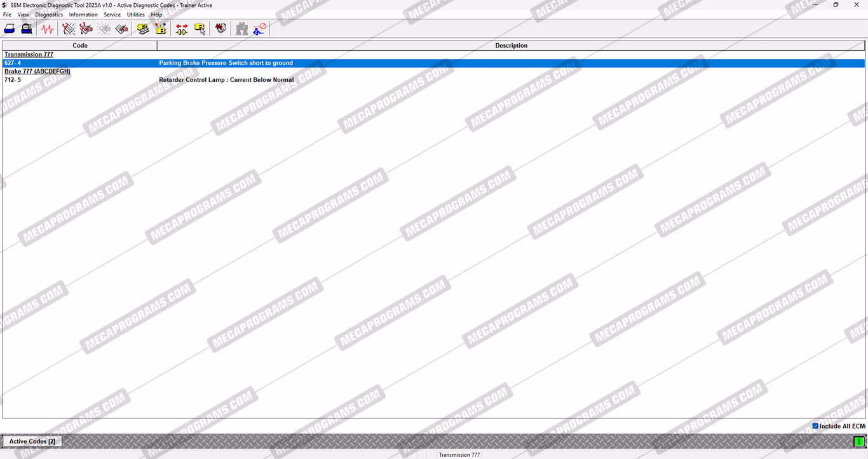
Task: Click the Code column header
Action: point(80,46)
